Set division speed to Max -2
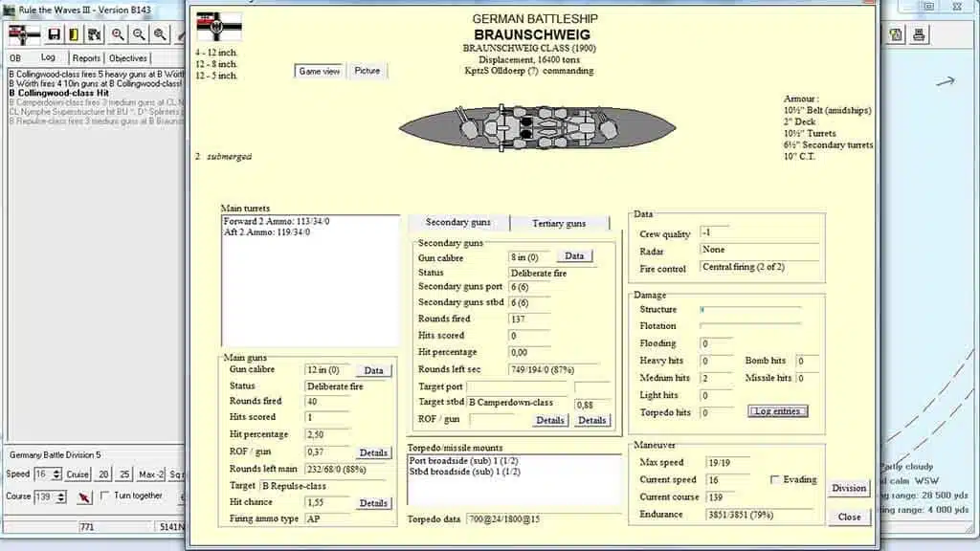The image size is (980, 551). [150, 474]
